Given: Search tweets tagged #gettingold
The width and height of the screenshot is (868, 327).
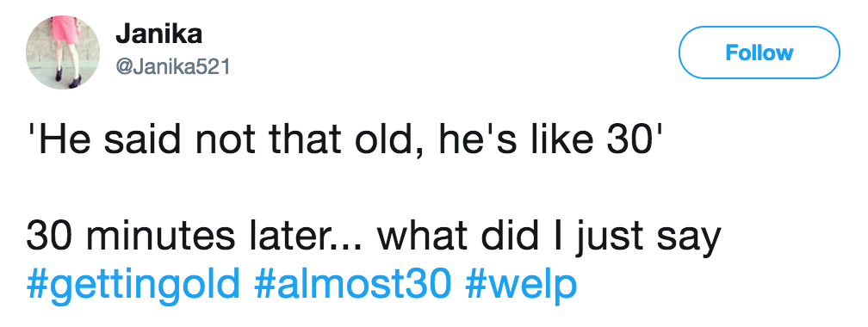Looking at the screenshot, I should pos(133,284).
